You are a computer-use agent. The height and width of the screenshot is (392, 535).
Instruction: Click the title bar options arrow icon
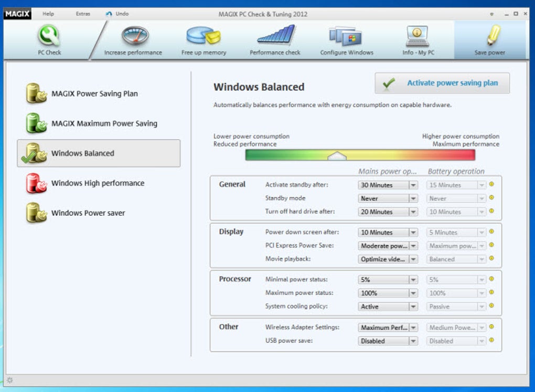491,14
